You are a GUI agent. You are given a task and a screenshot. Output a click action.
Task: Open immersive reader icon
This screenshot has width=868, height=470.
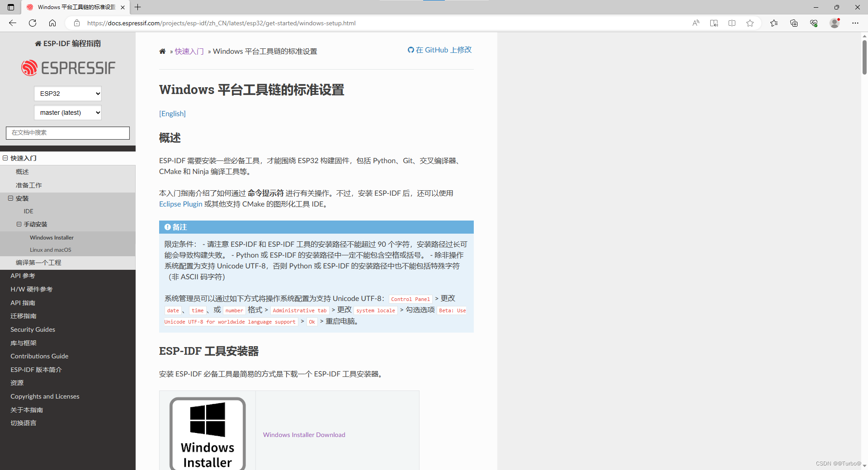pos(714,23)
